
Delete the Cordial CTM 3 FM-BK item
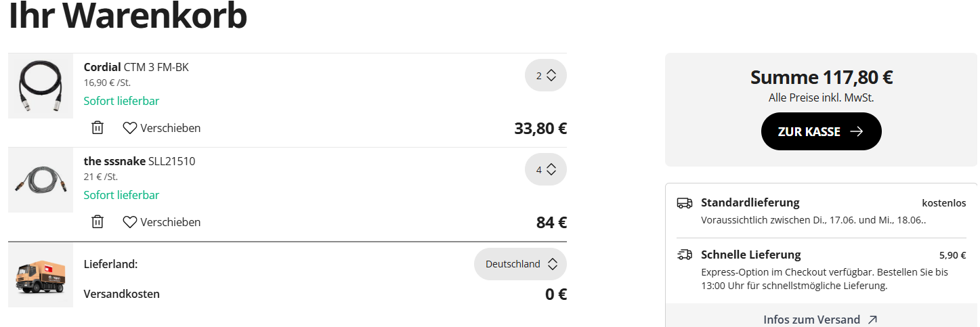98,127
